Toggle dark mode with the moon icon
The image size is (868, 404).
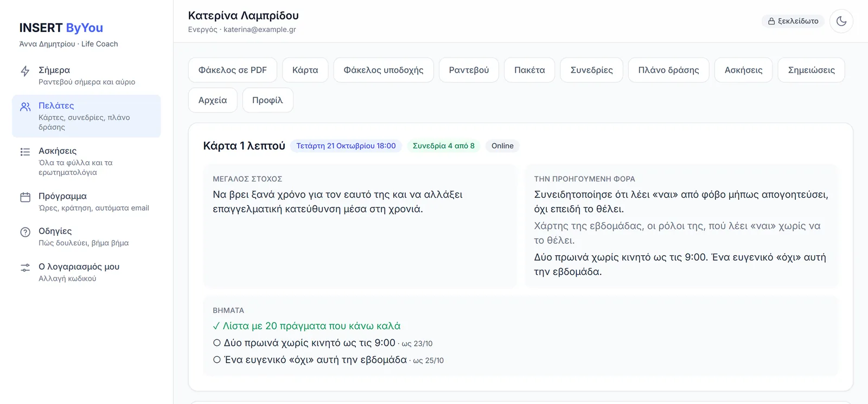pyautogui.click(x=841, y=21)
